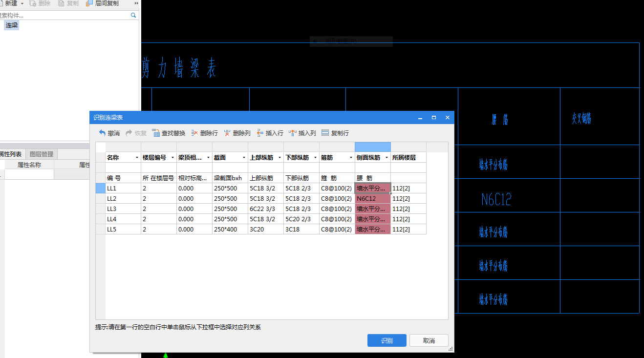Maximize the 识别连梁表 dialog

pyautogui.click(x=434, y=118)
